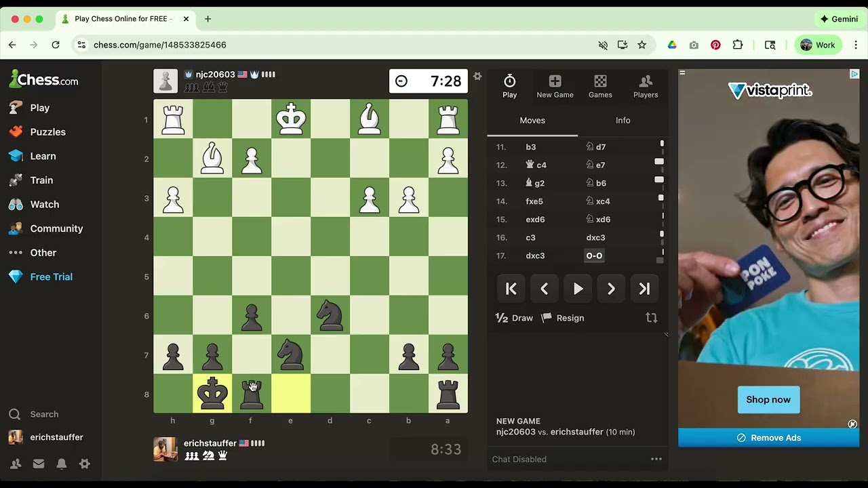Open the Watch section
Viewport: 868px width, 488px height.
(34, 204)
